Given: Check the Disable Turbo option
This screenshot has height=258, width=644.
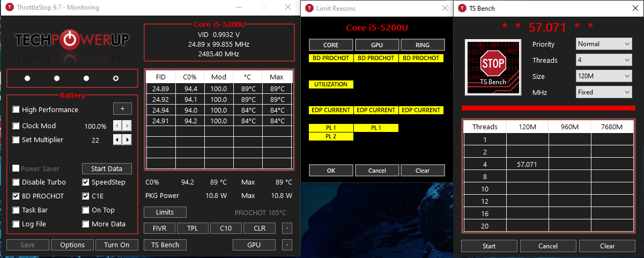Looking at the screenshot, I should (16, 182).
